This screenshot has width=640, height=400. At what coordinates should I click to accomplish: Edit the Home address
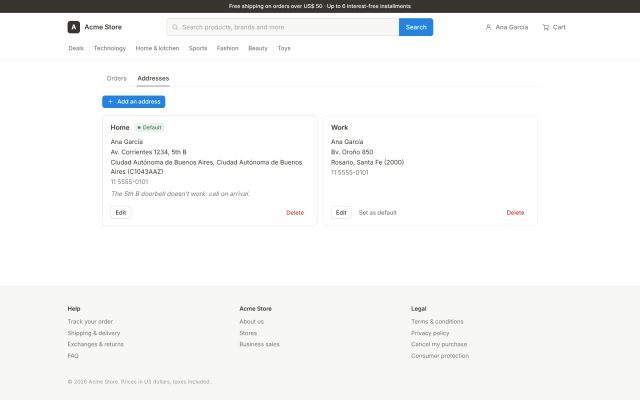tap(121, 213)
